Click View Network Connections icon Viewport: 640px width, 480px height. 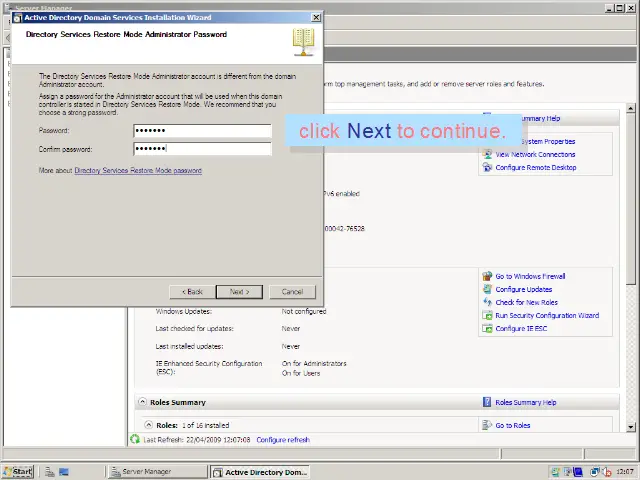click(487, 154)
